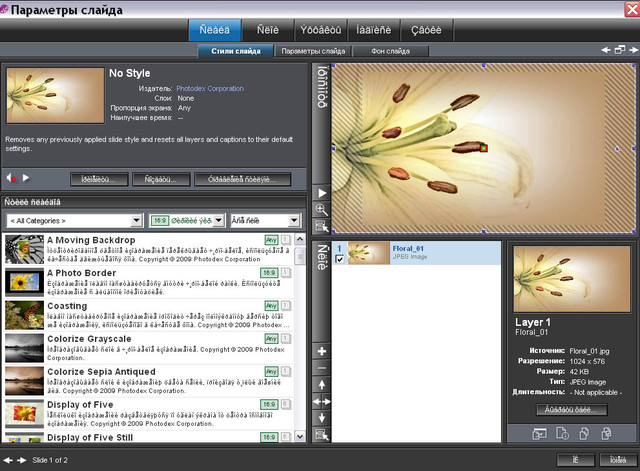The height and width of the screenshot is (471, 640).
Task: Open the 16:9 aspect ratio filter dropdown
Action: [x=187, y=221]
